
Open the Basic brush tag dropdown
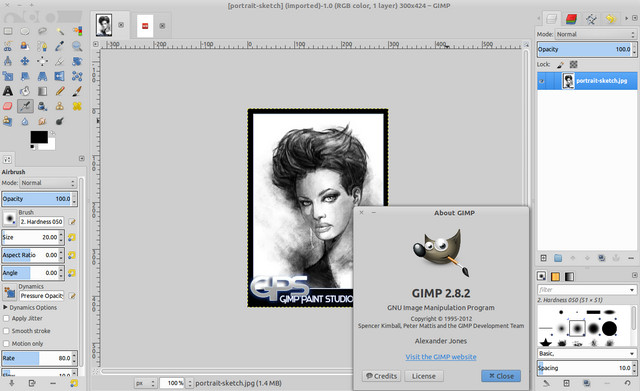click(x=587, y=353)
